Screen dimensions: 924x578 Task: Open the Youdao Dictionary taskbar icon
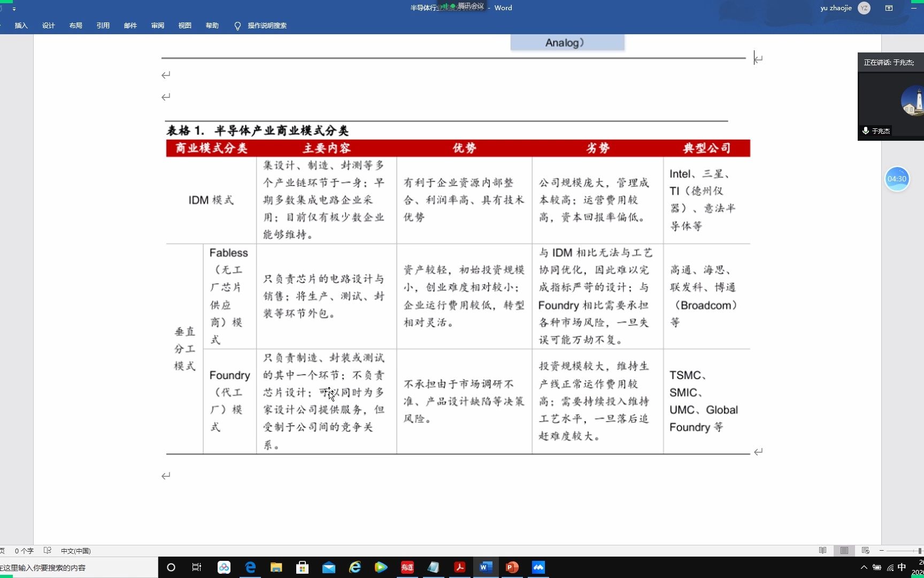pyautogui.click(x=406, y=567)
